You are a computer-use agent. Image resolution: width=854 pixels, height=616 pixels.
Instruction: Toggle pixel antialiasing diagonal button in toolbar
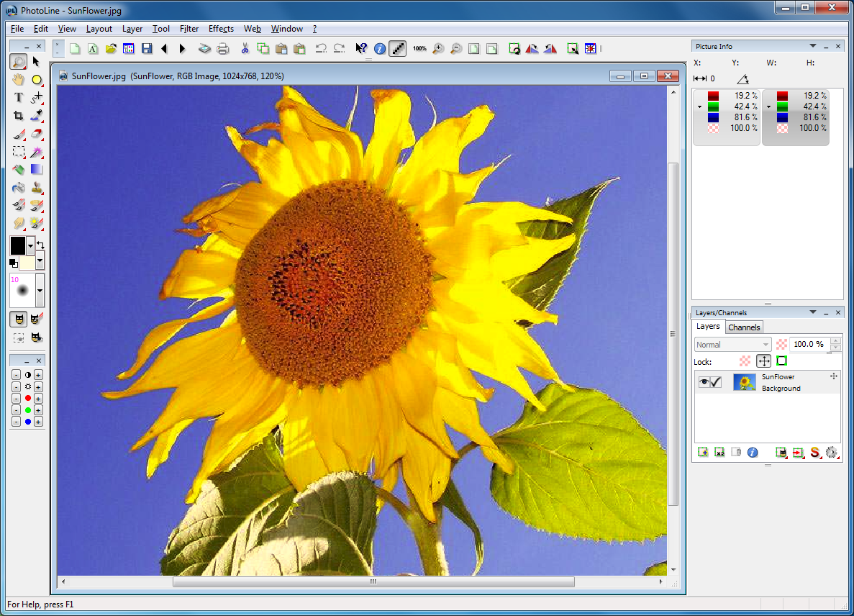pos(398,48)
